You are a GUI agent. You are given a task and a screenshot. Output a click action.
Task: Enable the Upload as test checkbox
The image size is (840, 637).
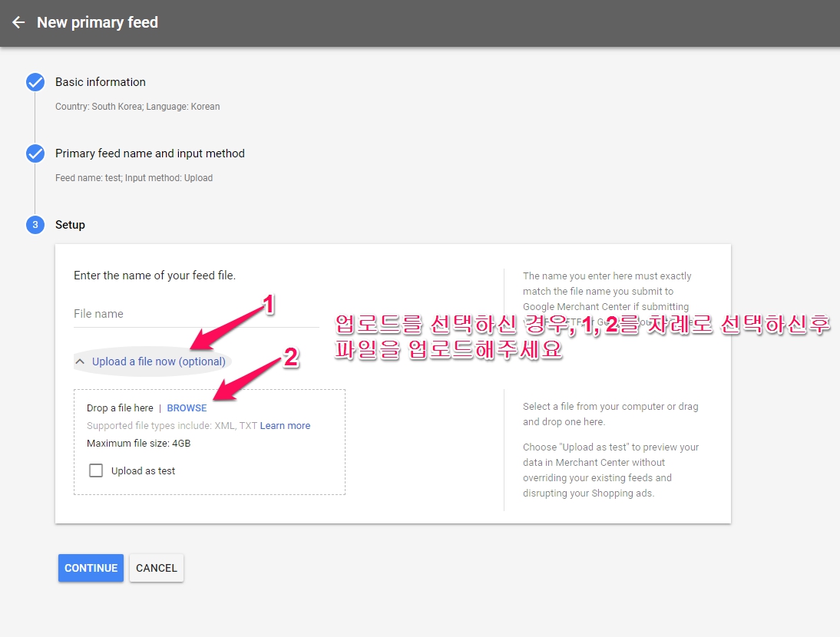coord(96,470)
